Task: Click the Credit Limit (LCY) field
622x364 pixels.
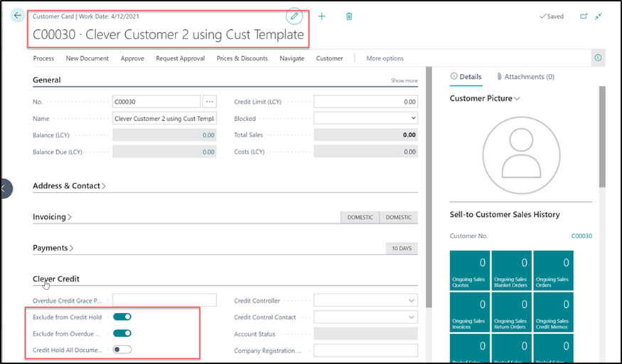Action: 366,102
